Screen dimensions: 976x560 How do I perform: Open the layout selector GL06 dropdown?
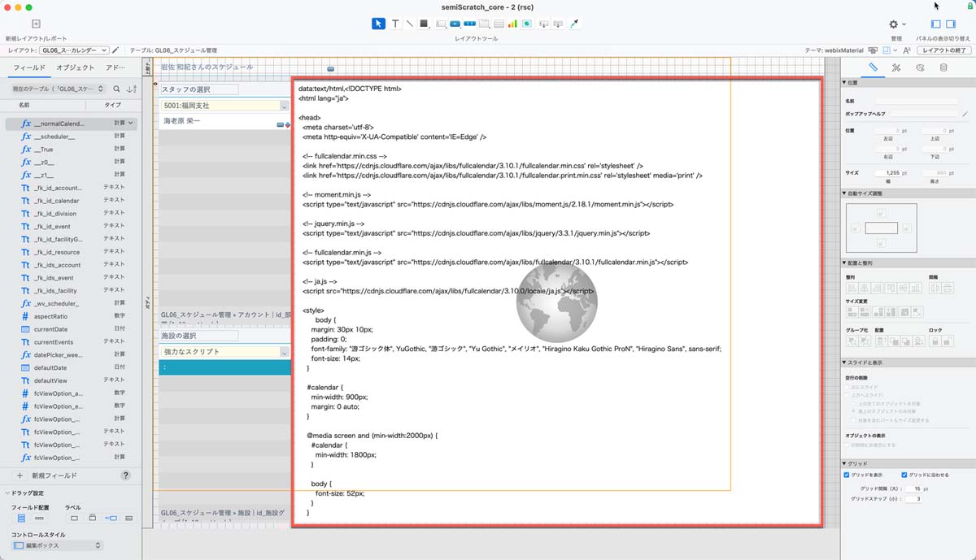(x=74, y=50)
